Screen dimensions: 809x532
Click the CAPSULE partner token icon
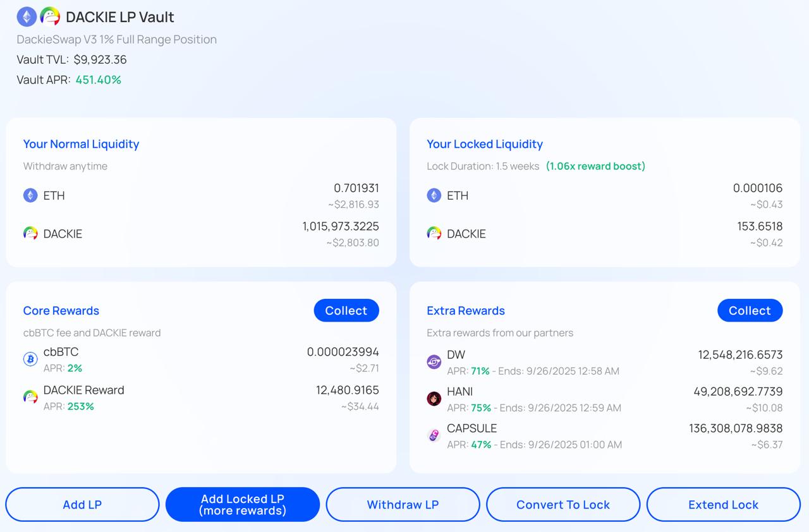coord(434,435)
